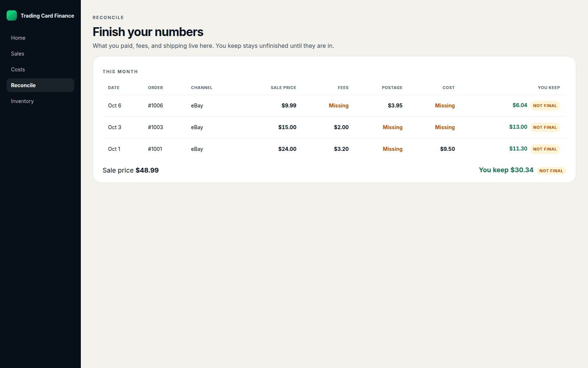Click Missing postage for order #1001

pos(392,149)
